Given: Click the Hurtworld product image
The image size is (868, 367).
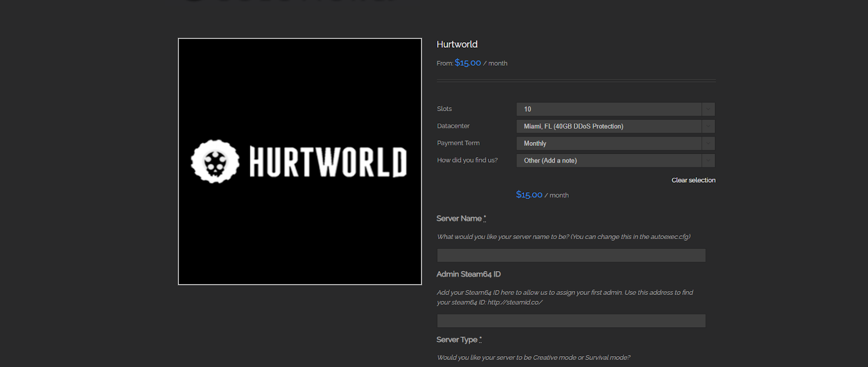Looking at the screenshot, I should [300, 162].
